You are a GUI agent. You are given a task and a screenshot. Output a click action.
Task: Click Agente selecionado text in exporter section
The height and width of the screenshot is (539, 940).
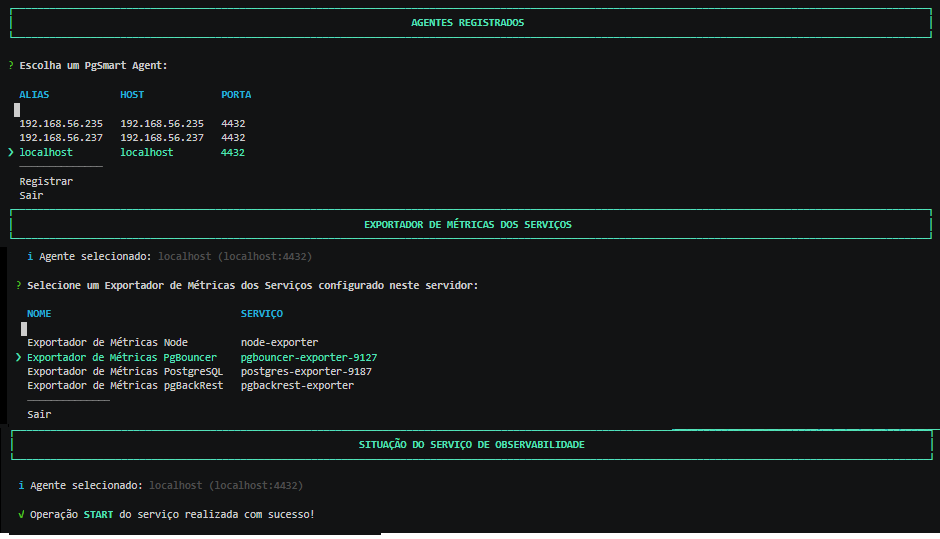[95, 257]
